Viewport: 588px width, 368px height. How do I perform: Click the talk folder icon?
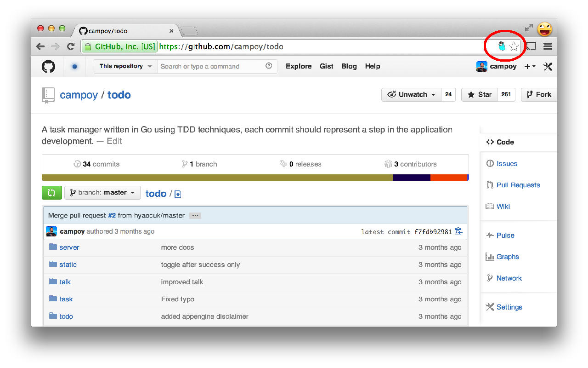pyautogui.click(x=53, y=282)
